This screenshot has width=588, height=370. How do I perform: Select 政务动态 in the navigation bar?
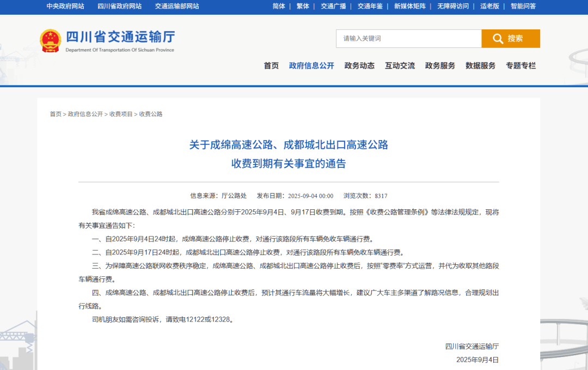pyautogui.click(x=359, y=65)
